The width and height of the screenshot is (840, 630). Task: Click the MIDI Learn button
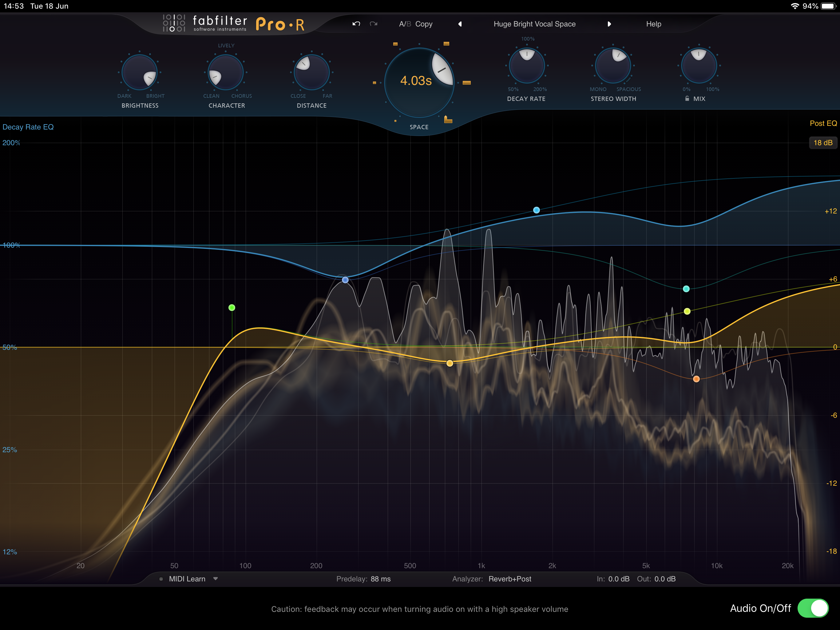(187, 579)
